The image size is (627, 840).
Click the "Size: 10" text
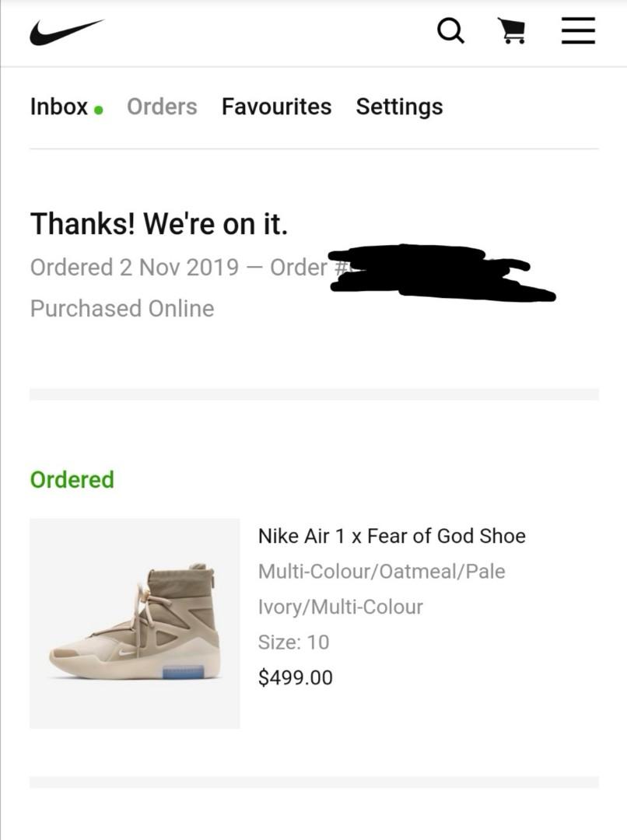[293, 642]
